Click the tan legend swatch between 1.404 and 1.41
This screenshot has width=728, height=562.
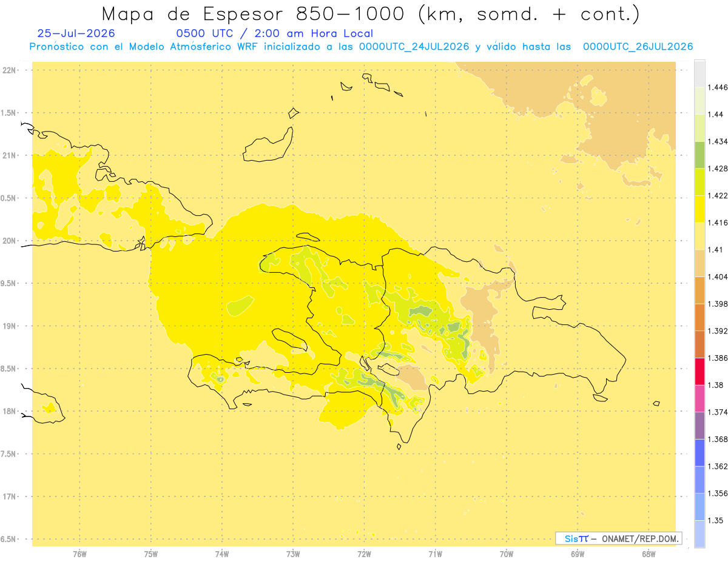[x=699, y=263]
